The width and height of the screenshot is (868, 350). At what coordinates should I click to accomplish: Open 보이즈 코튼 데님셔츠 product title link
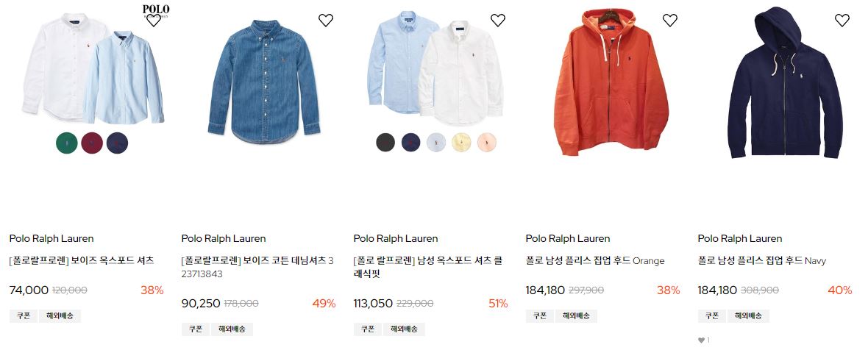click(257, 267)
